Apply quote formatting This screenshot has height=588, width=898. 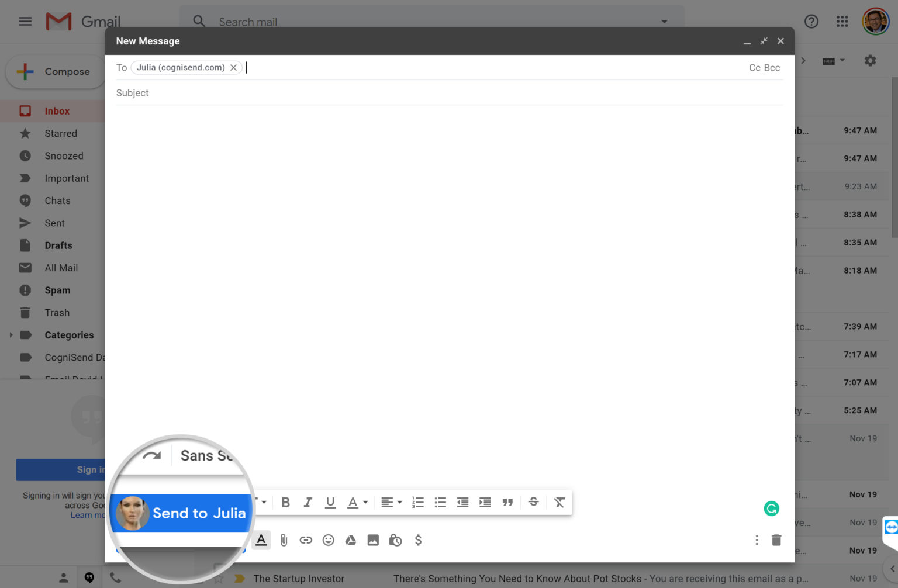pyautogui.click(x=507, y=503)
